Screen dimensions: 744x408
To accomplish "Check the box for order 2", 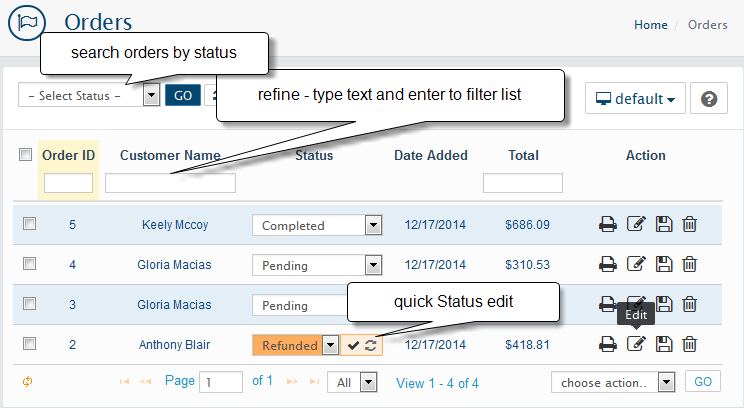I will click(x=29, y=343).
